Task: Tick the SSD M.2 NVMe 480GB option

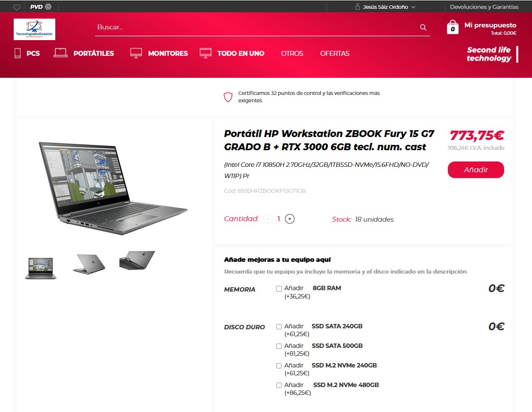Action: pyautogui.click(x=279, y=385)
